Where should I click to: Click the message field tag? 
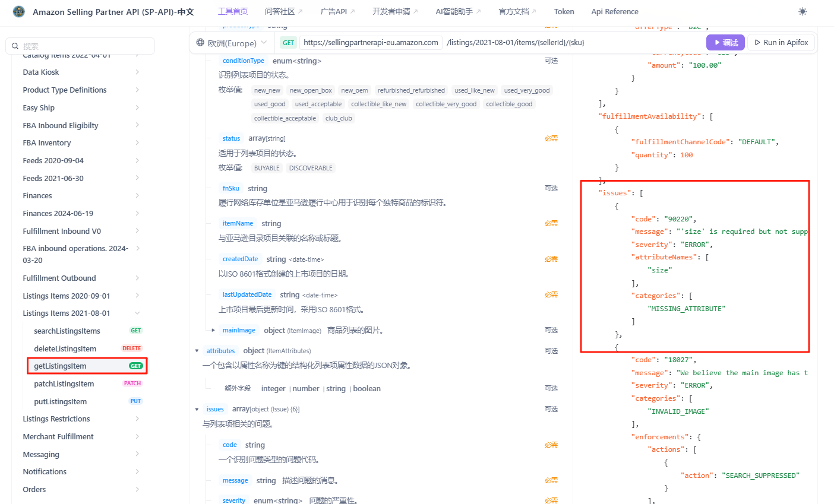(x=235, y=480)
